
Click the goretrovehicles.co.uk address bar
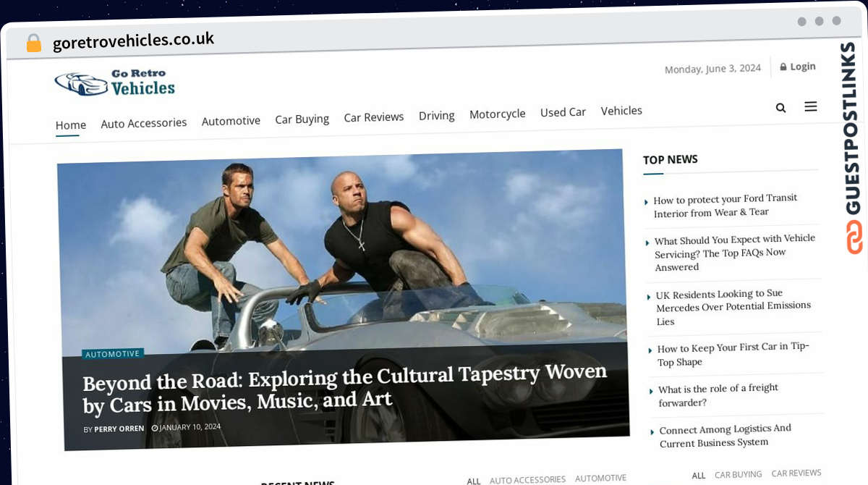point(133,41)
